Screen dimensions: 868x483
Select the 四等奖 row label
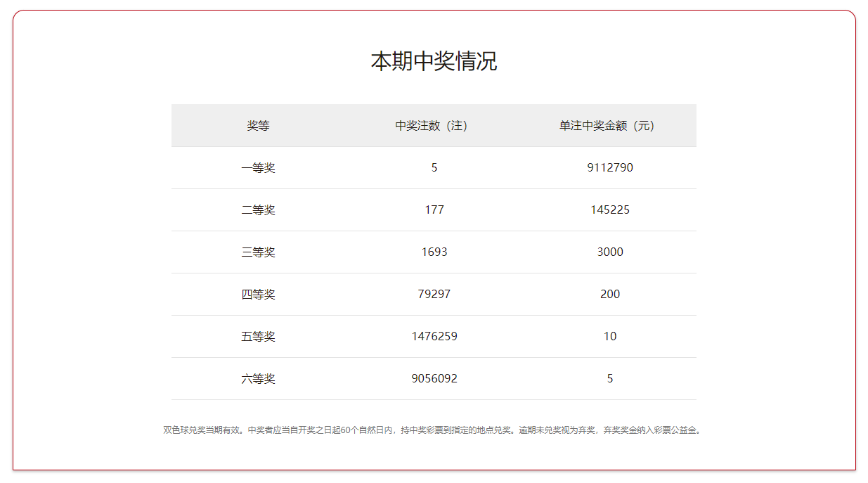[258, 295]
